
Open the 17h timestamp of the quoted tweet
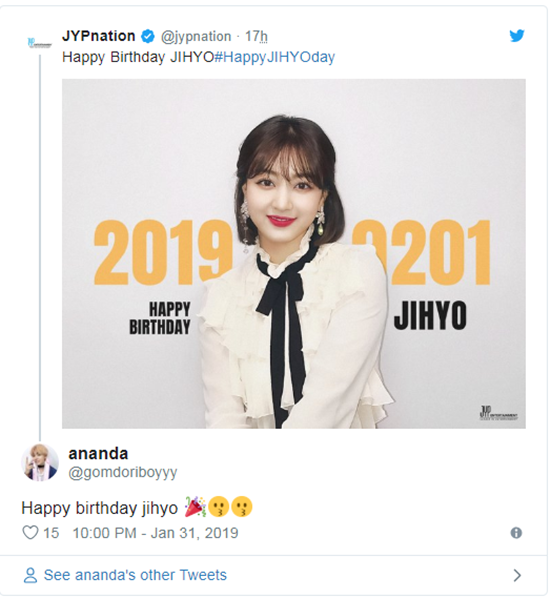[x=256, y=37]
